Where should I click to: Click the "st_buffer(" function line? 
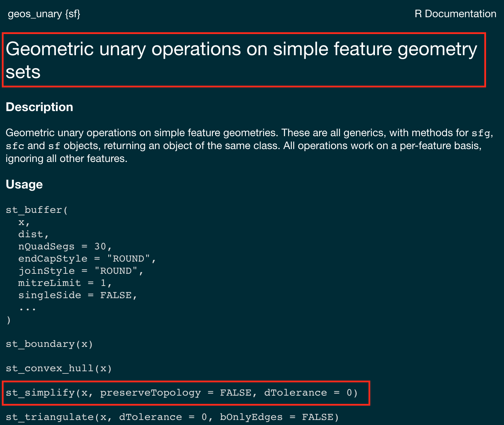click(37, 210)
